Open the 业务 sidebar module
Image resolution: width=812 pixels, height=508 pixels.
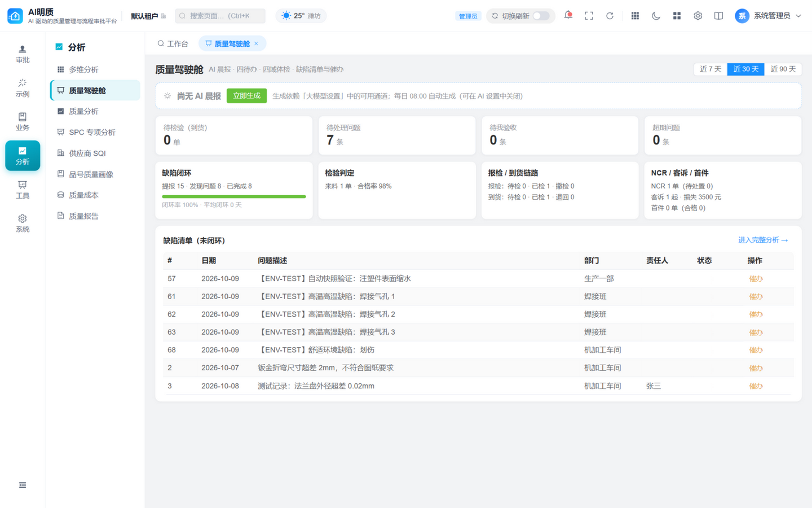(23, 122)
